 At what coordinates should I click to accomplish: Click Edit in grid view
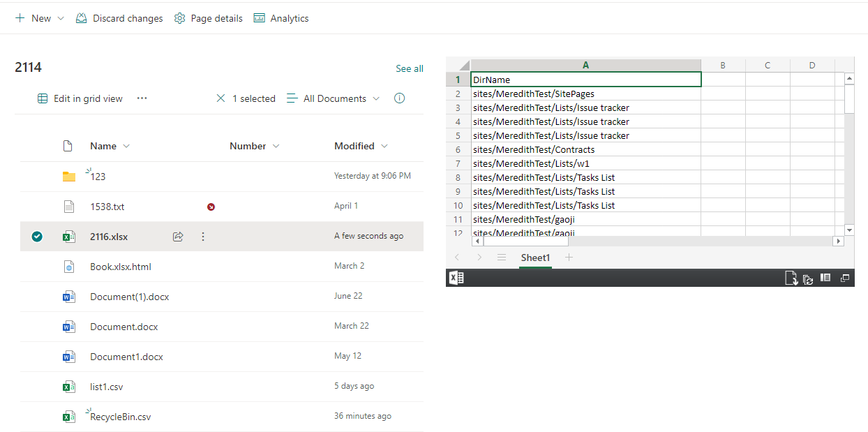[x=80, y=98]
